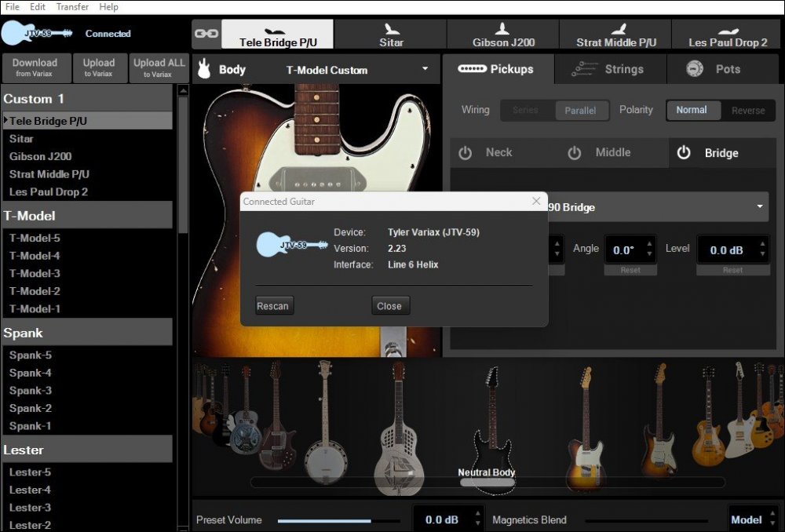Viewport: 785px width, 532px height.
Task: Increase the Angle value with up arrow
Action: 649,244
